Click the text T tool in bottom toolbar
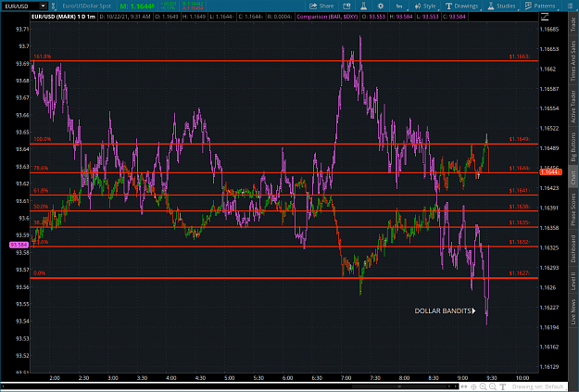 [x=502, y=386]
